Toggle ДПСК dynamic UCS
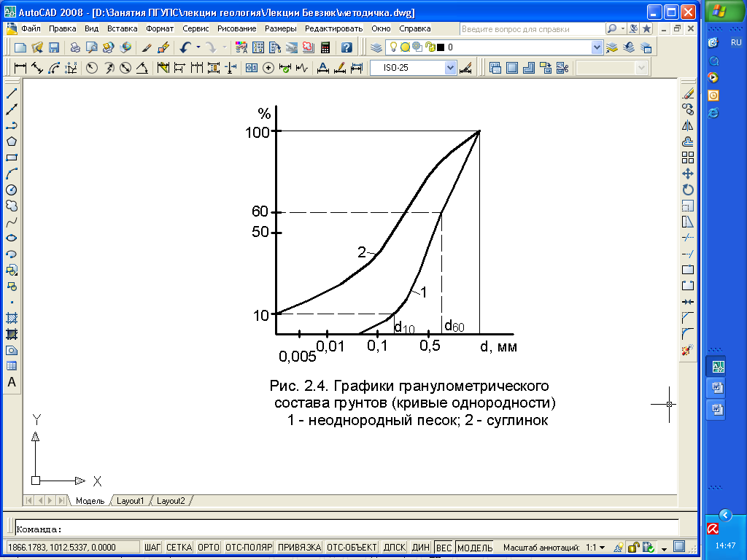 395,548
